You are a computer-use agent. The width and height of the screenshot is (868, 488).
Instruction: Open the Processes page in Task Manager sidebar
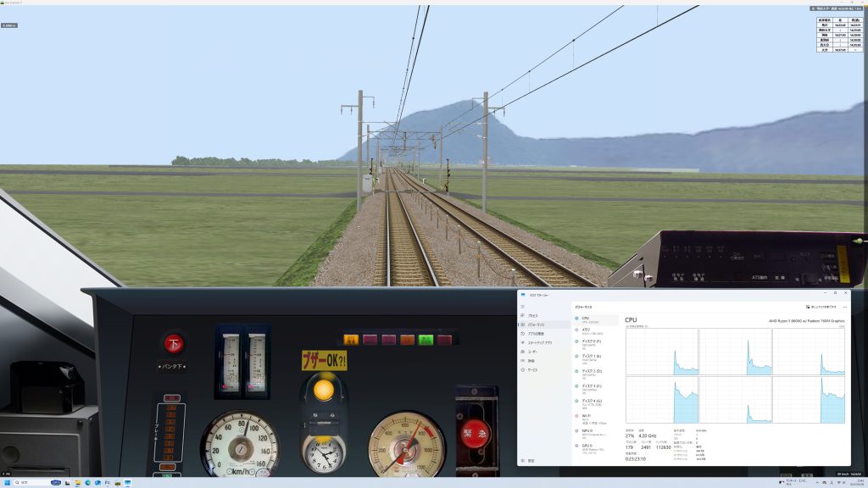(x=532, y=315)
